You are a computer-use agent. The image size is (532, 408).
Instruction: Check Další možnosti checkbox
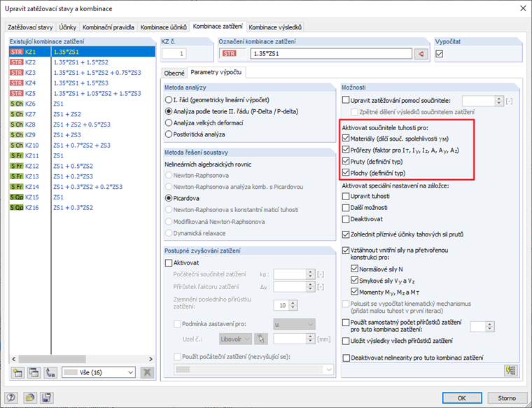346,208
